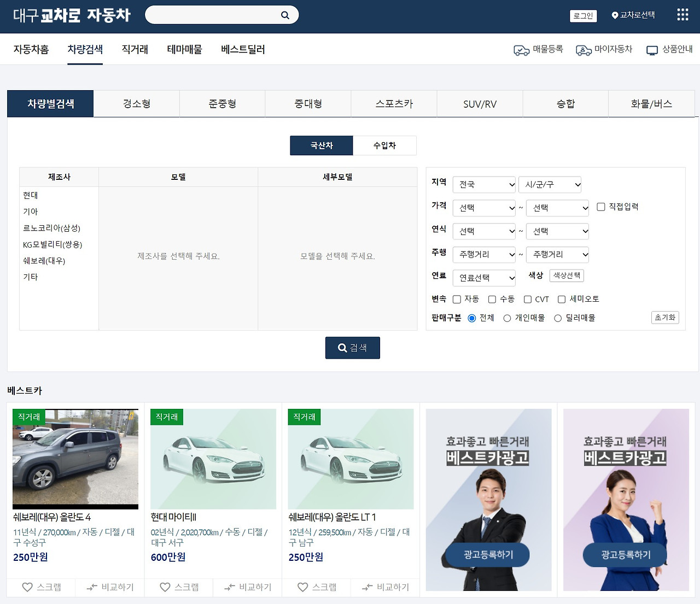Open the 쉐보레(대우) 올란도 LT 1 listing title
The width and height of the screenshot is (700, 604).
point(332,517)
